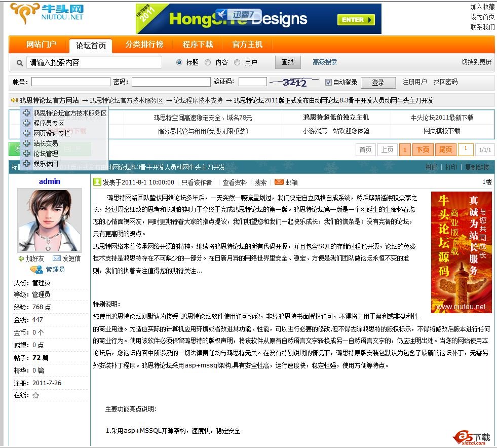Click the 首页 pagination button
The image size is (497, 448).
(365, 150)
